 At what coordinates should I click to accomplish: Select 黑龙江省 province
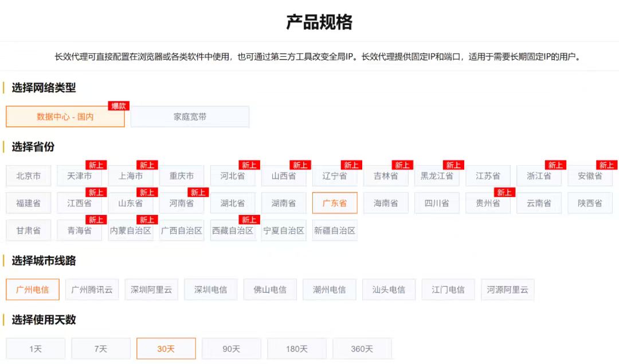tap(436, 175)
